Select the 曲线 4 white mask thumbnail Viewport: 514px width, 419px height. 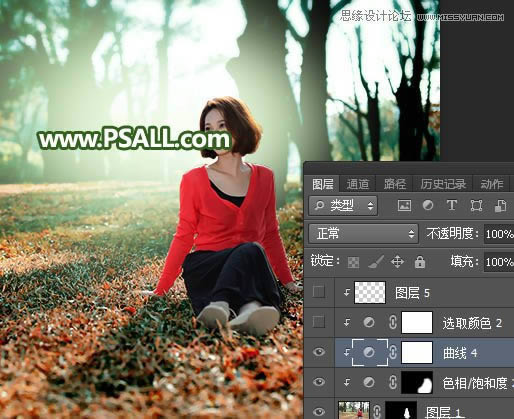click(x=417, y=352)
